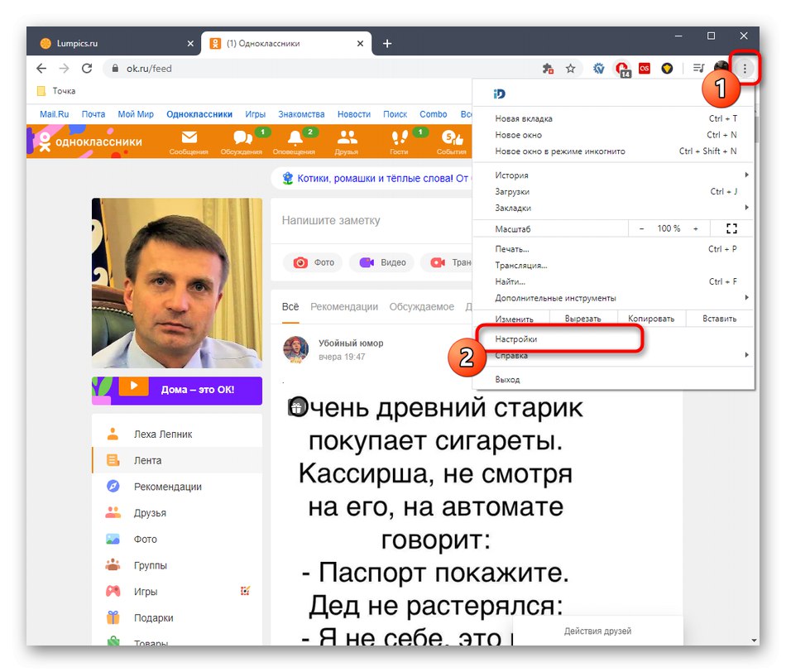
Task: Expand the Дополнительные инструменты submenu
Action: point(579,298)
